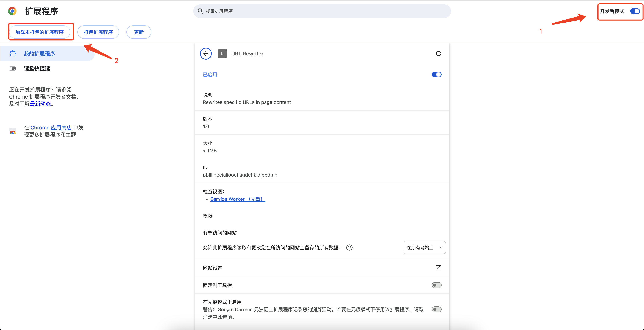
Task: Select 键盘快捷键 in the sidebar
Action: [x=37, y=69]
